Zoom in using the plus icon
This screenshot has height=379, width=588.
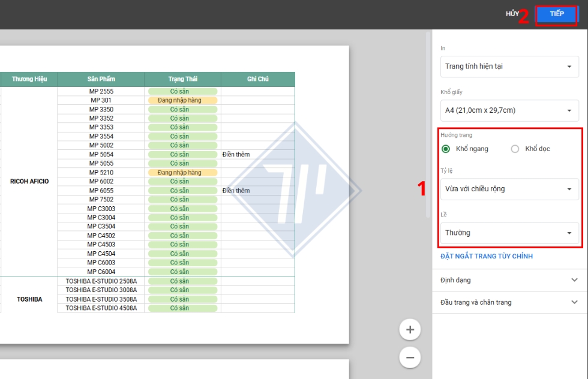point(410,329)
